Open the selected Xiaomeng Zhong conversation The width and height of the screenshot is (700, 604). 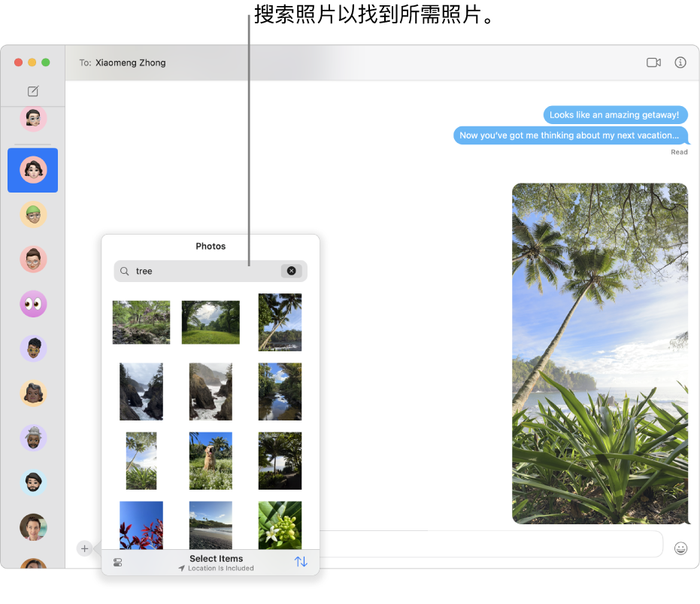(32, 170)
